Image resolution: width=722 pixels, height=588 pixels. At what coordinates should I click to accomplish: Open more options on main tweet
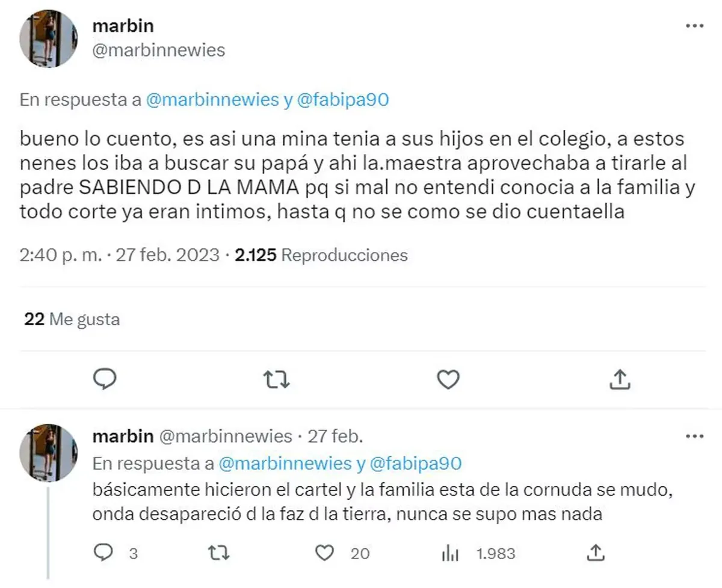tap(694, 26)
